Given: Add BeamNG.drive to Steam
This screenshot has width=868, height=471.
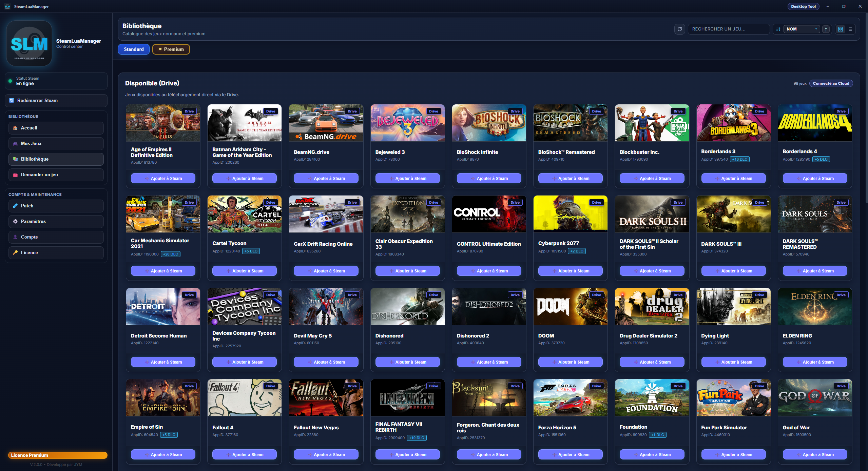Looking at the screenshot, I should click(326, 178).
